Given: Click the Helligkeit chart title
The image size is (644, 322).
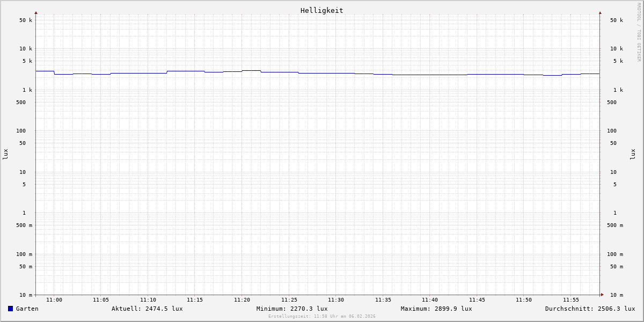Looking at the screenshot, I should click(321, 10).
